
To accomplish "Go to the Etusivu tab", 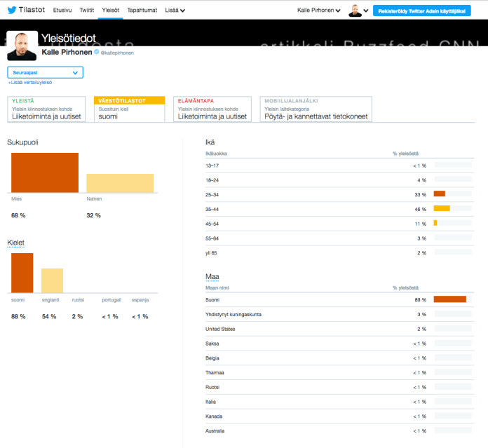I will pyautogui.click(x=62, y=11).
